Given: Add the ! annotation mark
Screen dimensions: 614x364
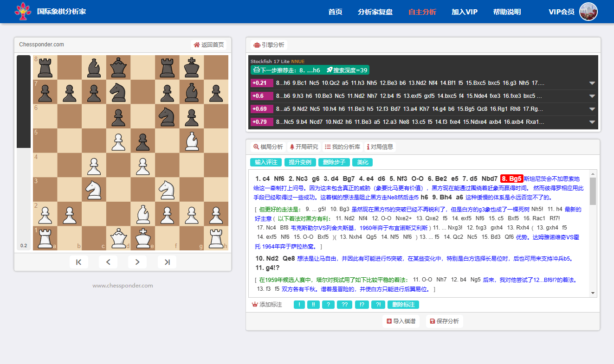Looking at the screenshot, I should pyautogui.click(x=299, y=305).
